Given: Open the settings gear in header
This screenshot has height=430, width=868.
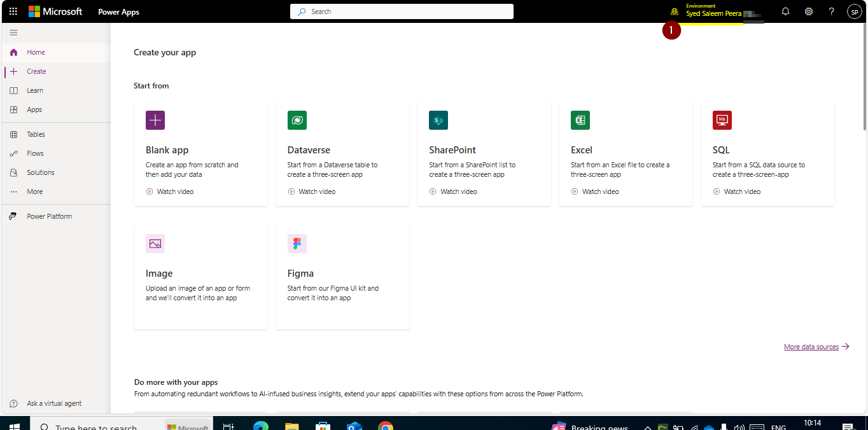Looking at the screenshot, I should (x=808, y=11).
